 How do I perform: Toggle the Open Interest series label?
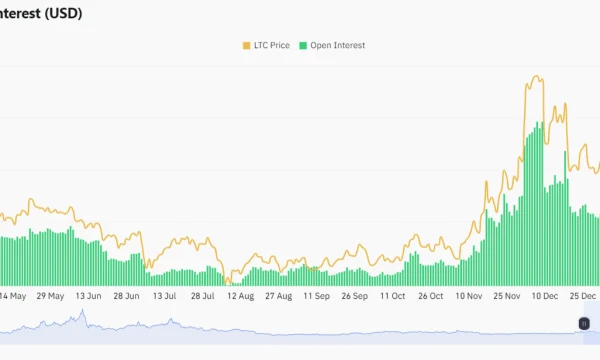[338, 45]
